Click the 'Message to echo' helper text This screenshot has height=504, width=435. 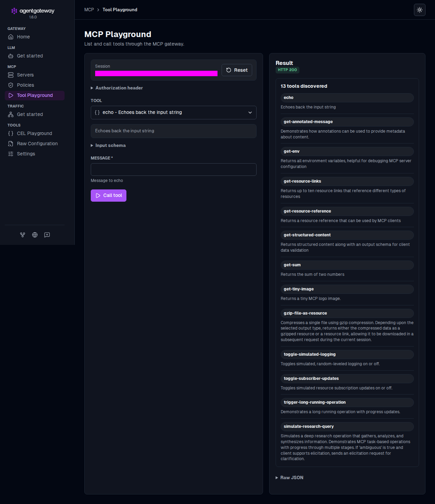pos(107,181)
